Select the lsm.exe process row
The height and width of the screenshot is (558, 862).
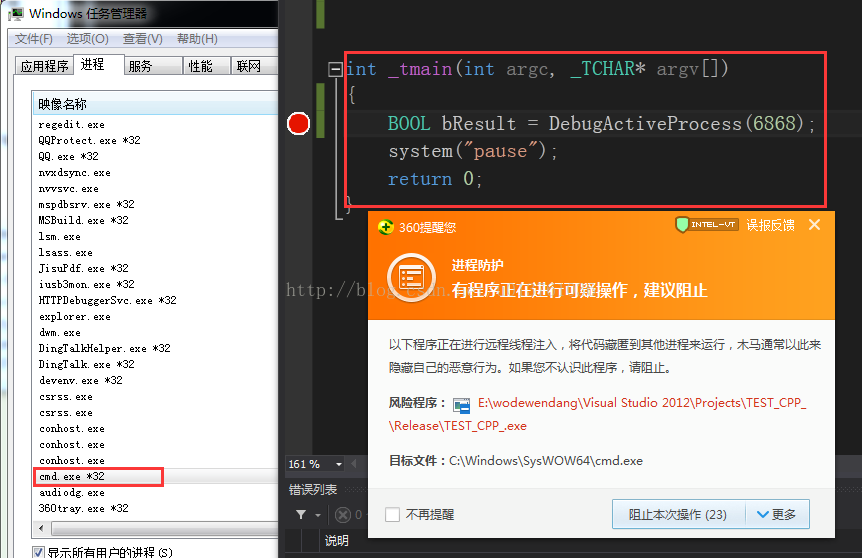(155, 237)
